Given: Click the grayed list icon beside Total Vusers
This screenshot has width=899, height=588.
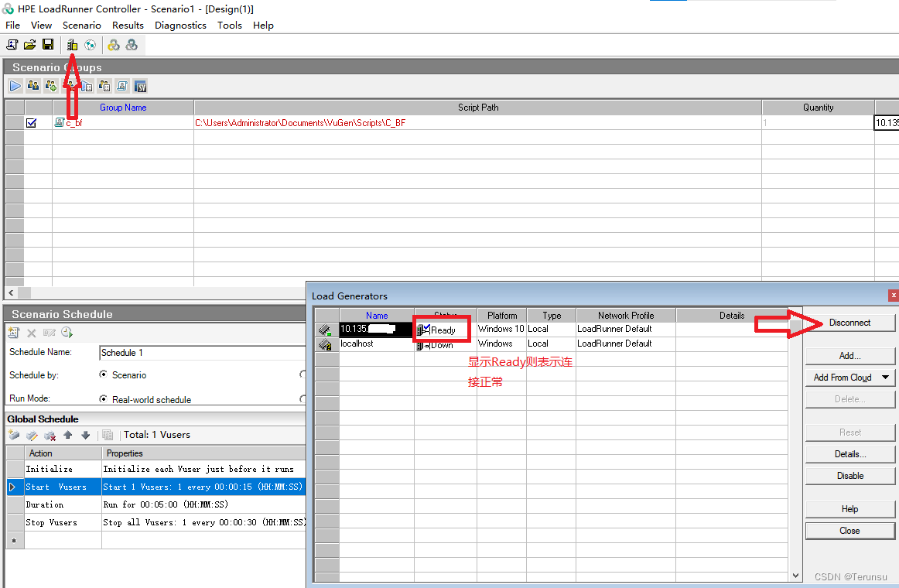Looking at the screenshot, I should click(108, 435).
